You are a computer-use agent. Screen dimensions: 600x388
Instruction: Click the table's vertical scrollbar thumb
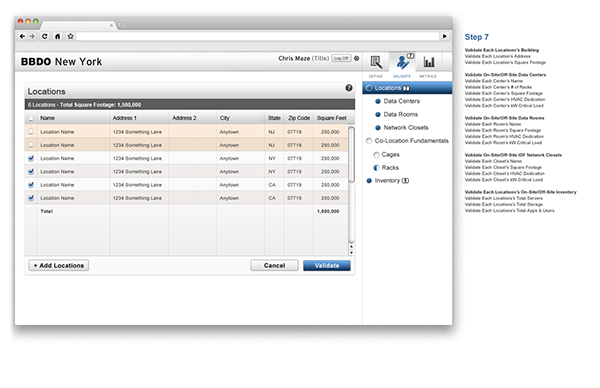(x=351, y=155)
